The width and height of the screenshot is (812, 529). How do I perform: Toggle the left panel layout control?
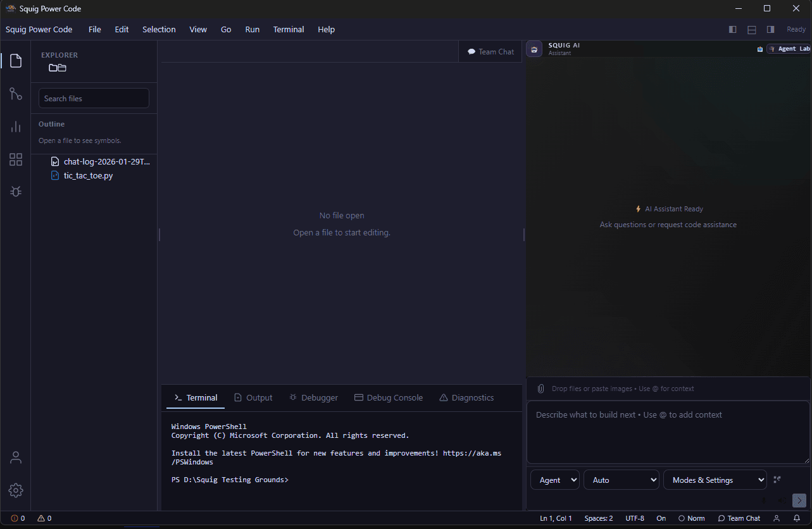(732, 29)
